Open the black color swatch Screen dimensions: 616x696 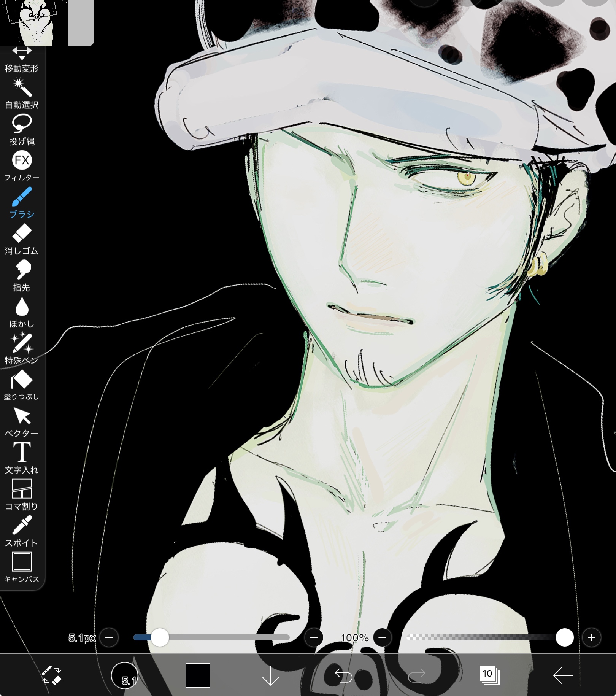pyautogui.click(x=197, y=675)
